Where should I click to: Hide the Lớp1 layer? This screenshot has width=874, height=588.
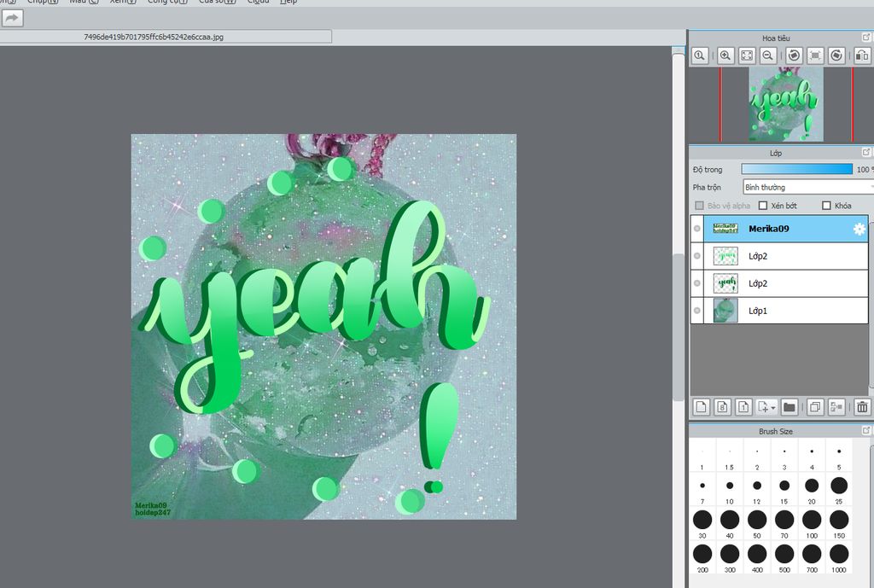tap(697, 311)
